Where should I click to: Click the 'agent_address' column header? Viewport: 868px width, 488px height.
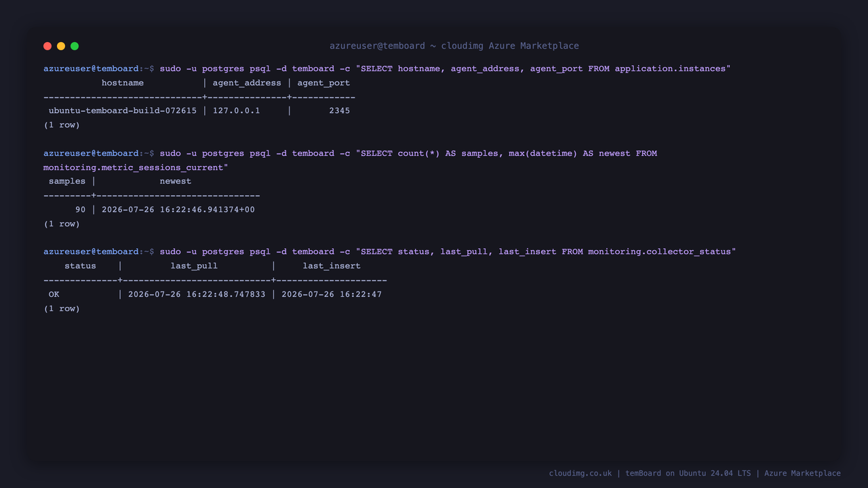247,83
